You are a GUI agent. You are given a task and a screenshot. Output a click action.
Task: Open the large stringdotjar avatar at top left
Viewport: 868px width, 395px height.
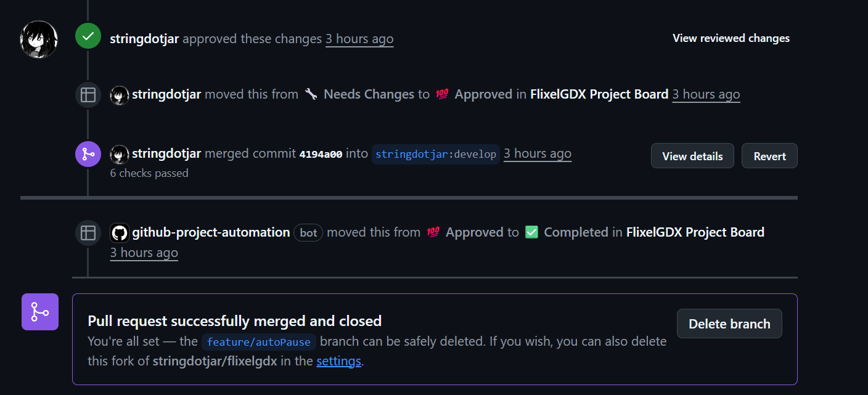click(39, 39)
